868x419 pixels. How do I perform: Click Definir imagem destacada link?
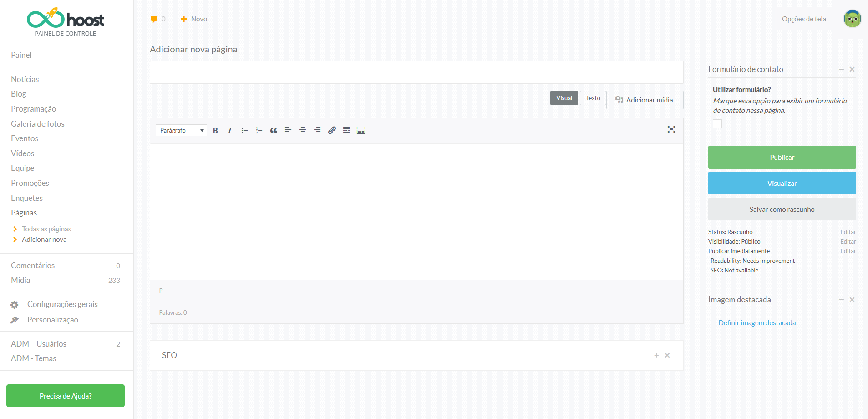pos(757,323)
